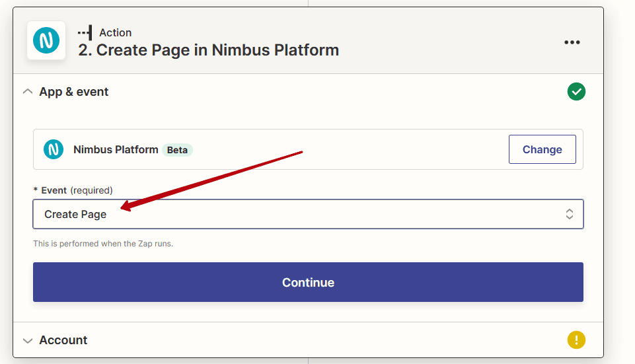Click the Action step type icon
Image resolution: width=635 pixels, height=364 pixels.
tap(85, 32)
